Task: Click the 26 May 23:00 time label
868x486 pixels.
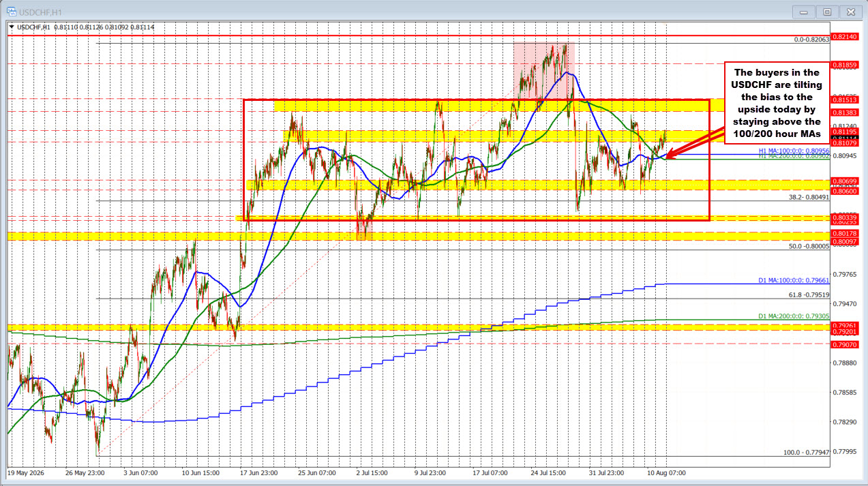Action: click(86, 472)
